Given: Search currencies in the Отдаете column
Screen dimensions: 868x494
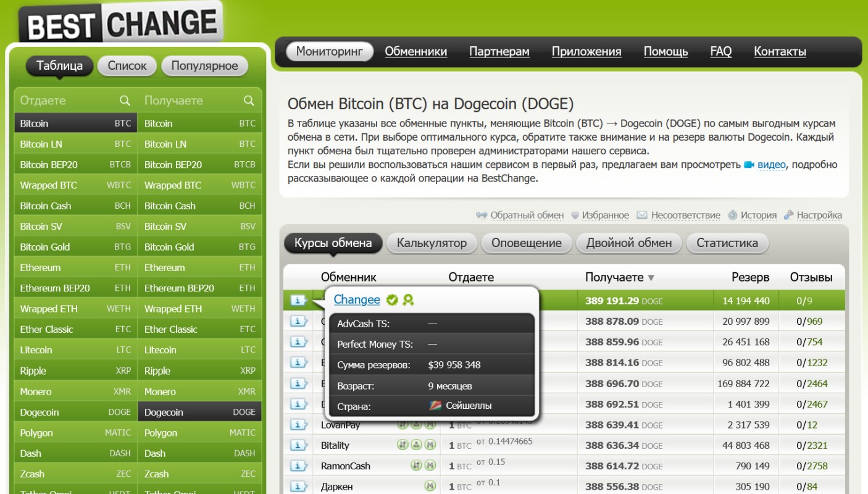Looking at the screenshot, I should (125, 101).
